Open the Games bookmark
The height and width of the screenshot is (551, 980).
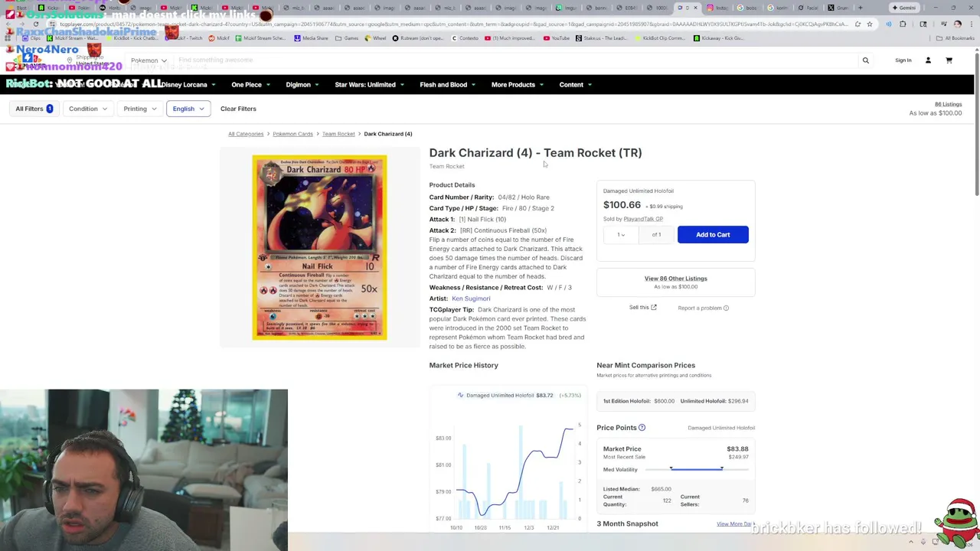348,37
